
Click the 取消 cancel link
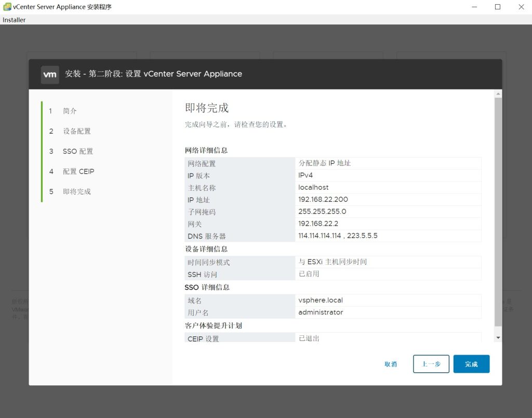coord(391,364)
